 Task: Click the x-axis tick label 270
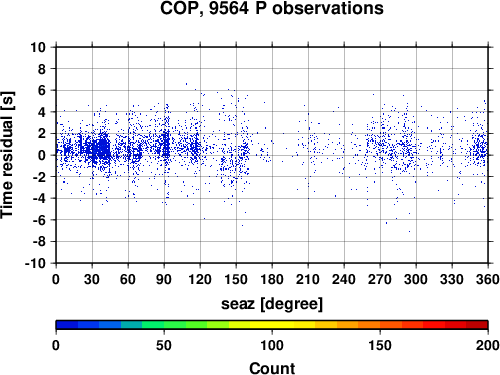click(380, 279)
